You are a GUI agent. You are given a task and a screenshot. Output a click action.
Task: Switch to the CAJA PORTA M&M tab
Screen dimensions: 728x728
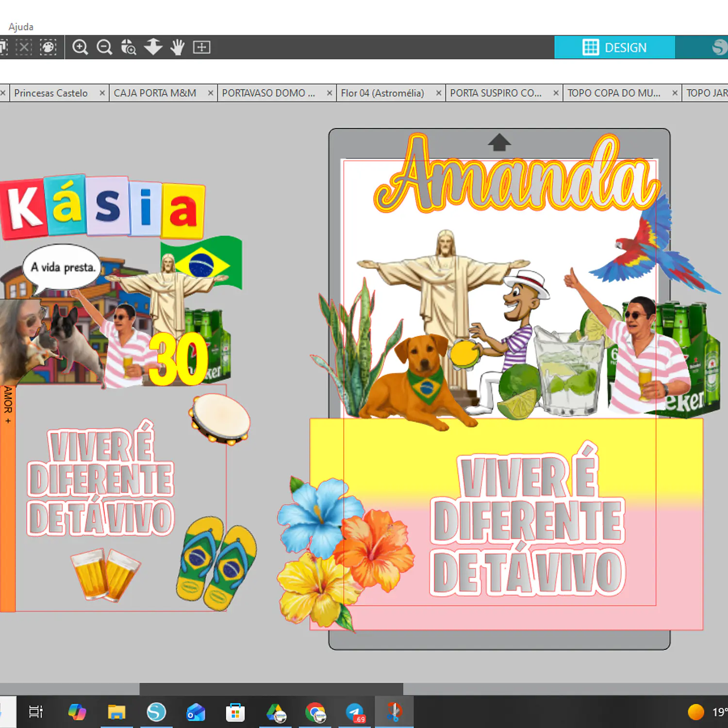click(155, 93)
